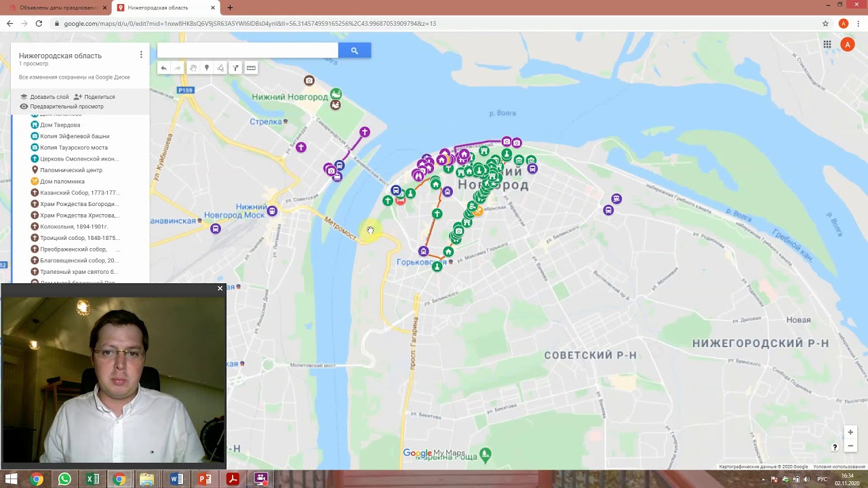Click the add directions tool

click(235, 68)
